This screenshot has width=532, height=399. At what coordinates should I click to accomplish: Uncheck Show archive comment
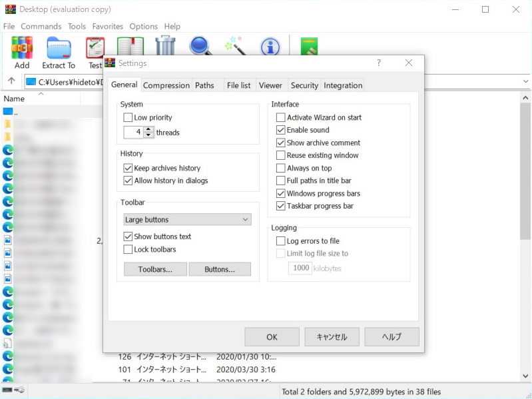(x=280, y=143)
